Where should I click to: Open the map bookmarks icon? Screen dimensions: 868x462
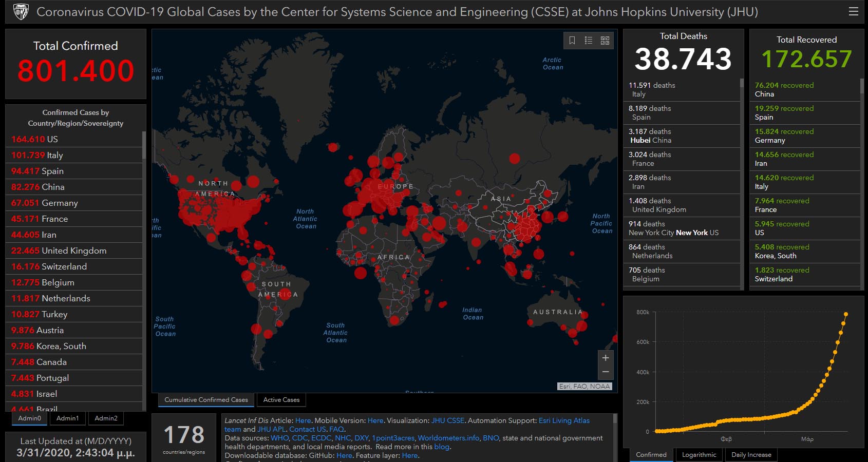point(572,40)
